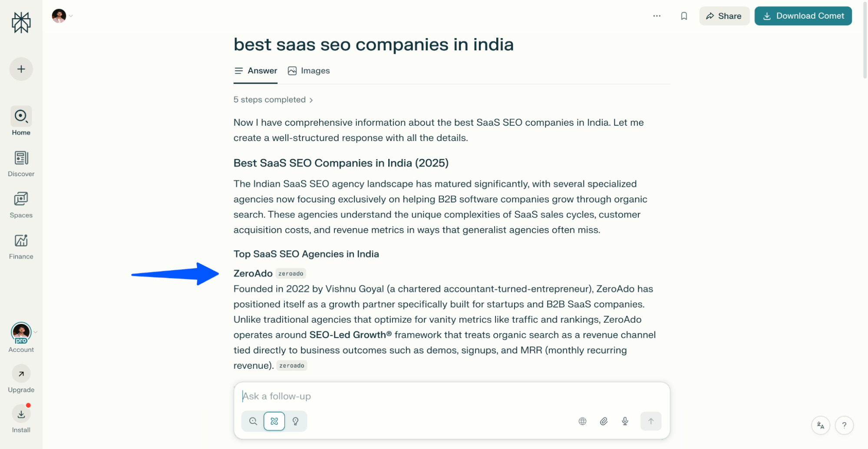This screenshot has width=868, height=449.
Task: Attach a file with the paperclip icon
Action: [x=603, y=421]
